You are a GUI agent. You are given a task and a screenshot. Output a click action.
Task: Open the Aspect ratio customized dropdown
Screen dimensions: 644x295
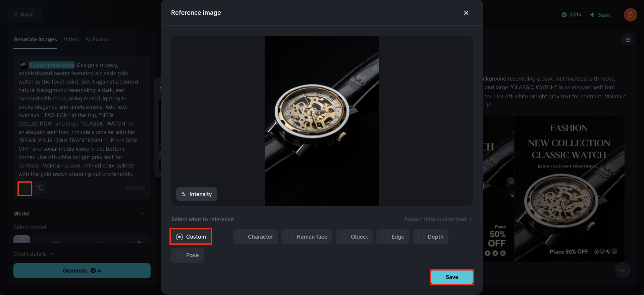pyautogui.click(x=438, y=219)
